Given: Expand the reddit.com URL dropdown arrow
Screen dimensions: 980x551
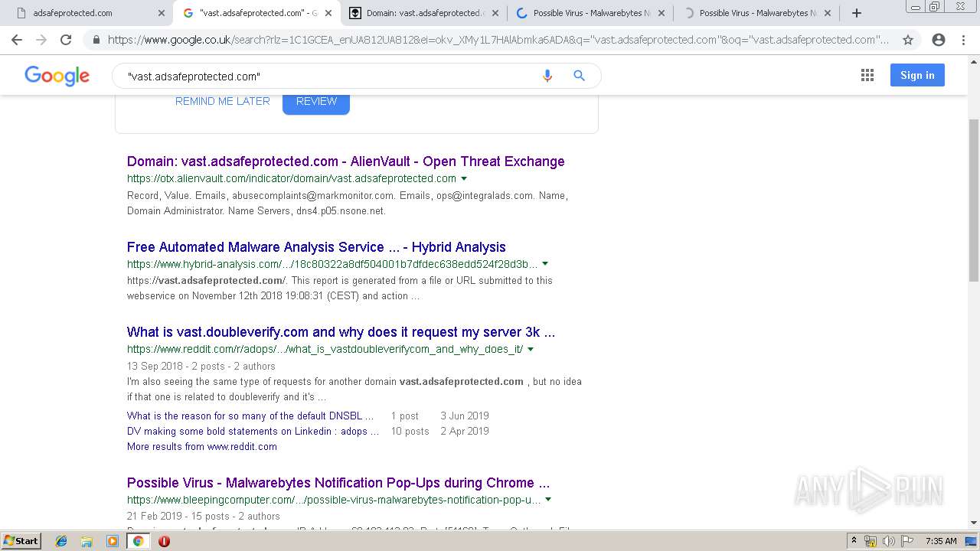Looking at the screenshot, I should [x=531, y=349].
